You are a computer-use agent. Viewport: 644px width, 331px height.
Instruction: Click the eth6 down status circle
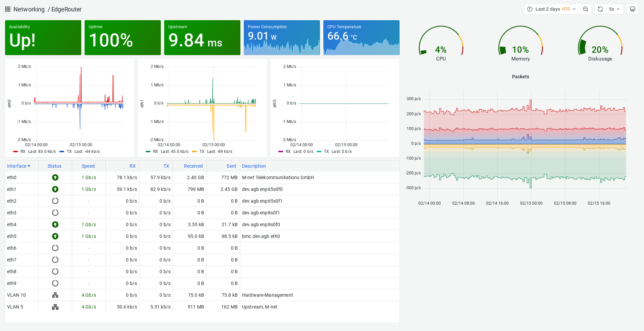(55, 248)
